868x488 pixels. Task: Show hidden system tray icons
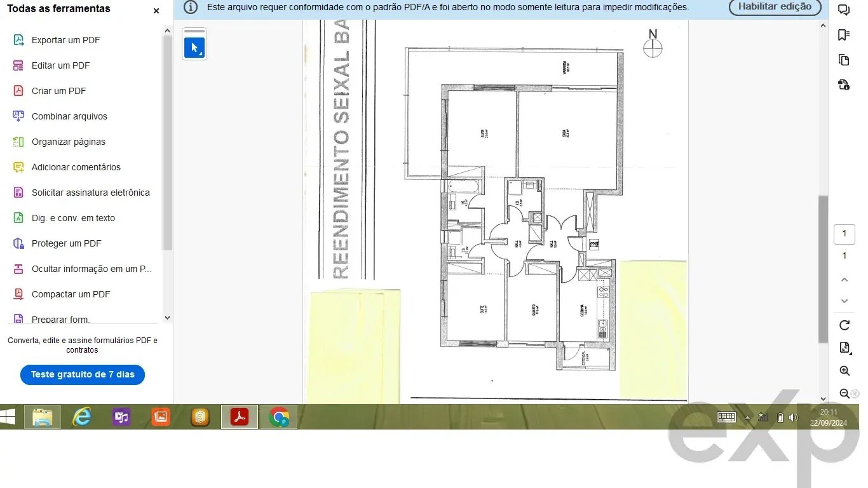point(747,418)
